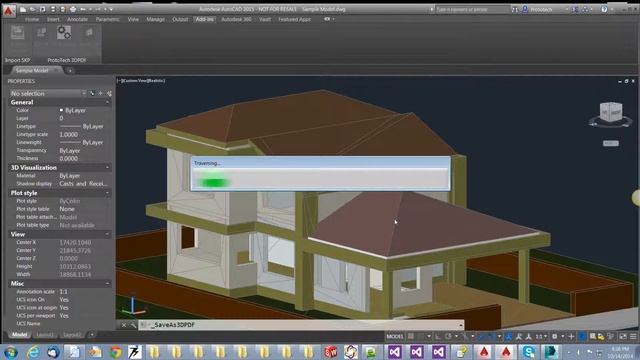The image size is (640, 360).
Task: Click the Color ByLayer swatch in Properties
Action: [x=61, y=110]
